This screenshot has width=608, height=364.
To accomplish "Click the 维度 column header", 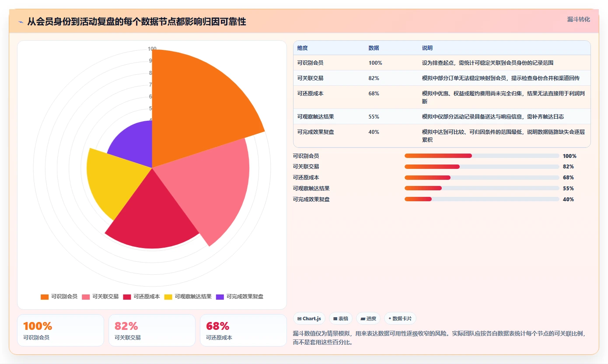I will pyautogui.click(x=302, y=48).
